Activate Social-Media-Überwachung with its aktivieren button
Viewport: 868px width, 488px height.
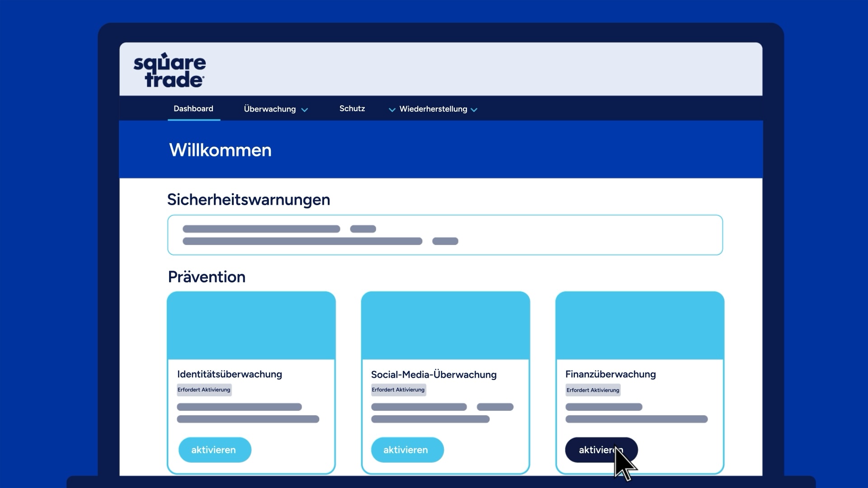[407, 450]
